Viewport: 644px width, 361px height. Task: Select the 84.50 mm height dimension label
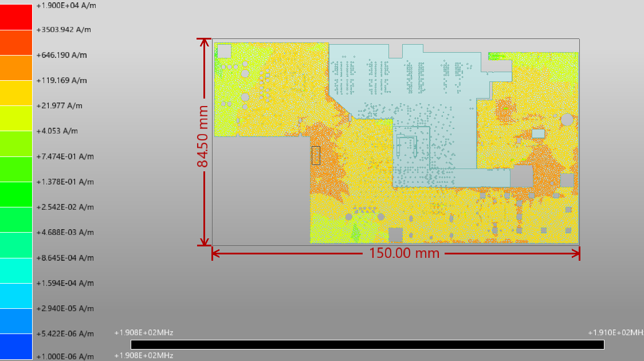[203, 136]
